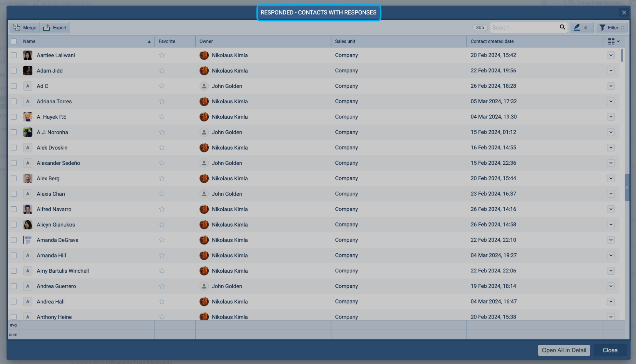Click Open All in Detail button
The image size is (636, 364).
point(564,350)
